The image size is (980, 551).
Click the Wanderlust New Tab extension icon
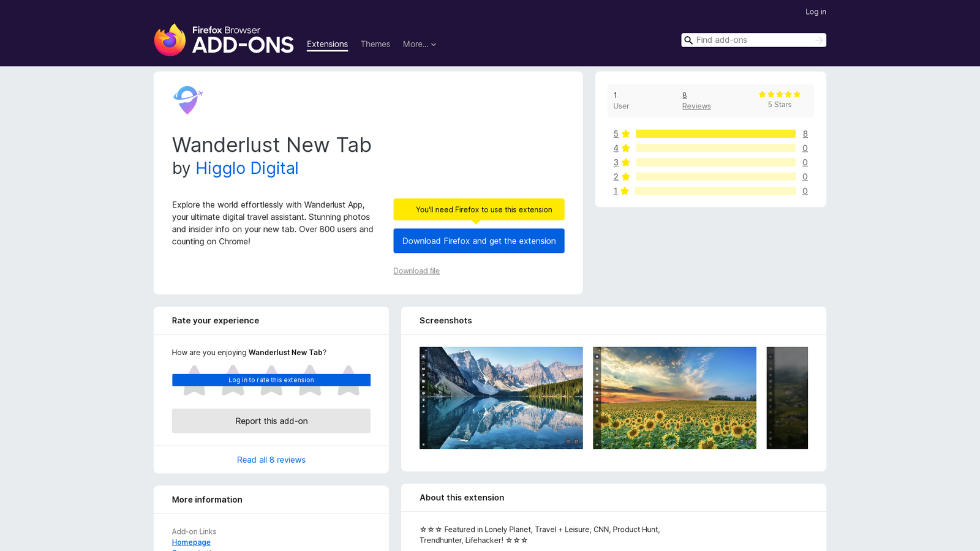pyautogui.click(x=188, y=100)
